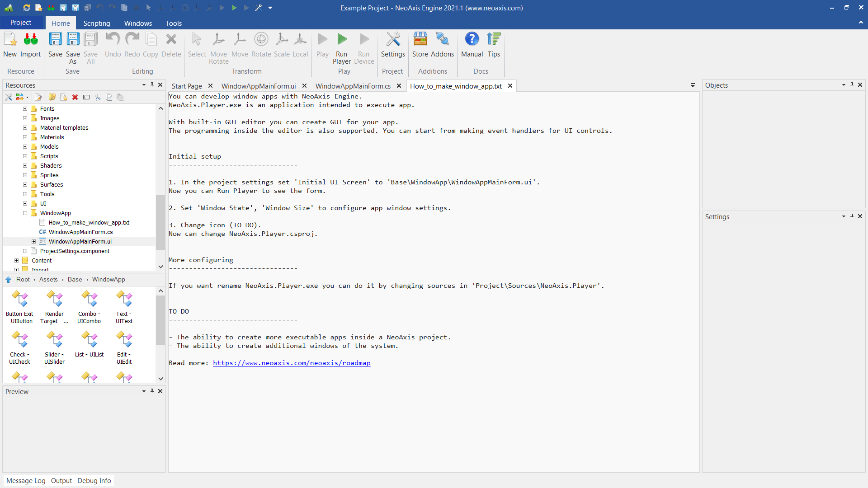Switch to WindowAppMainForm.cs document tab
This screenshot has height=488, width=868.
point(353,86)
